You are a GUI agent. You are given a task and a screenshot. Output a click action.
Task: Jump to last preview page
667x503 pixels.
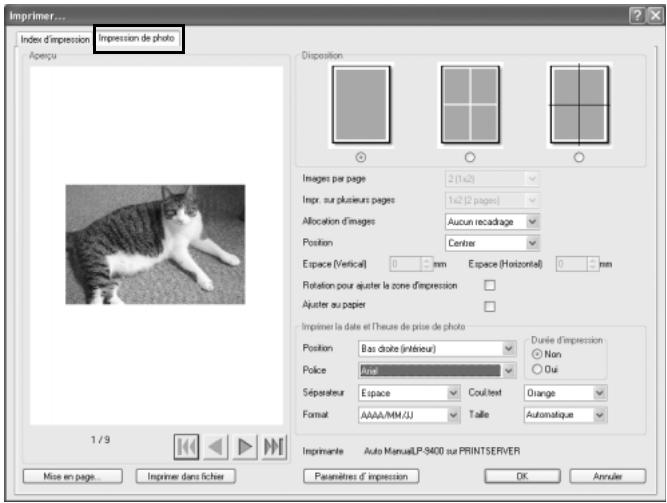274,447
